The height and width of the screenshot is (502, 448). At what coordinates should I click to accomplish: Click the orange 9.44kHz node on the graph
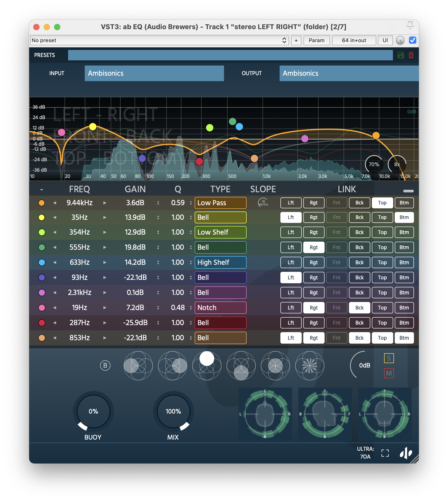point(376,135)
